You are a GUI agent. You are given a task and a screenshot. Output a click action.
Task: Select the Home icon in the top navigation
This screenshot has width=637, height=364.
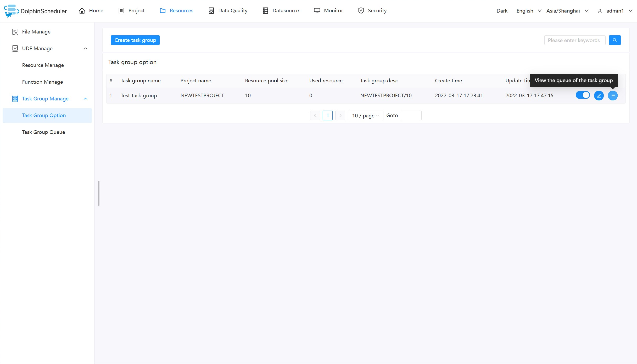coord(82,10)
